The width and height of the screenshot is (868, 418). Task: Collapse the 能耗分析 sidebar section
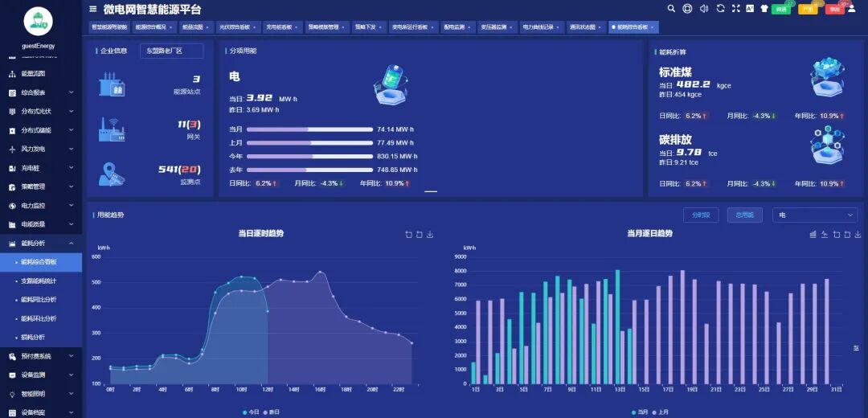coord(41,244)
